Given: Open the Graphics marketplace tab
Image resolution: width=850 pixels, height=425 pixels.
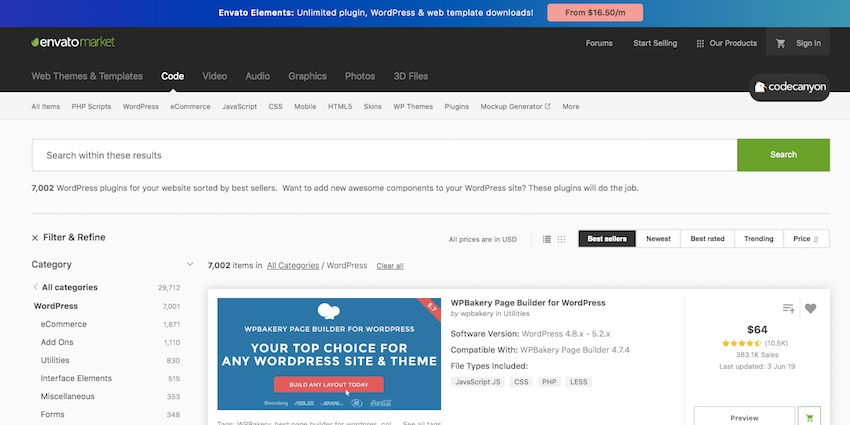Looking at the screenshot, I should pyautogui.click(x=307, y=76).
